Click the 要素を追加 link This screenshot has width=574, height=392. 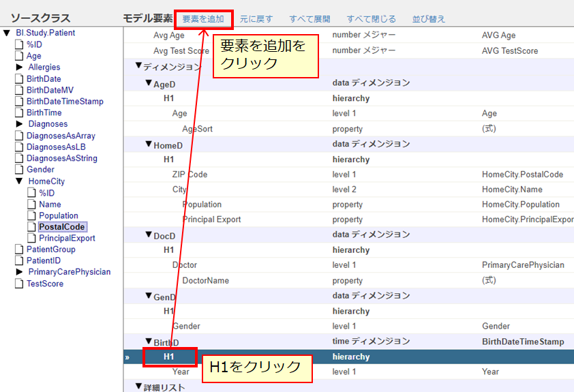pyautogui.click(x=202, y=19)
